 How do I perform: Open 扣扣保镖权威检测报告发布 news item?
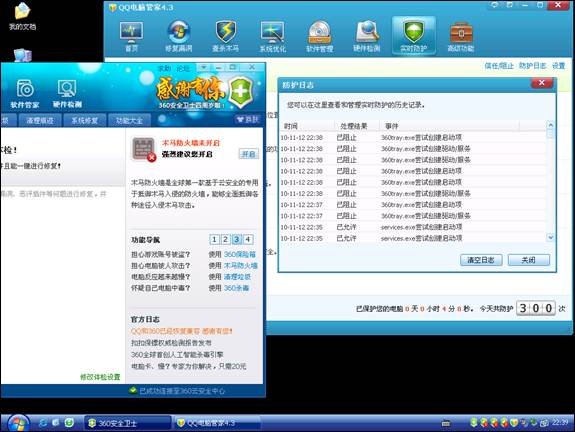(171, 343)
